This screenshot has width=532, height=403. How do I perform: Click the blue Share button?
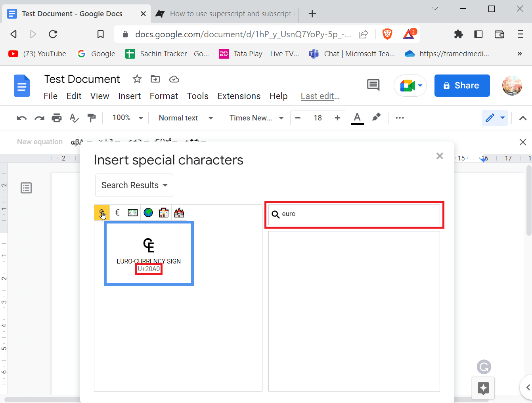[462, 86]
